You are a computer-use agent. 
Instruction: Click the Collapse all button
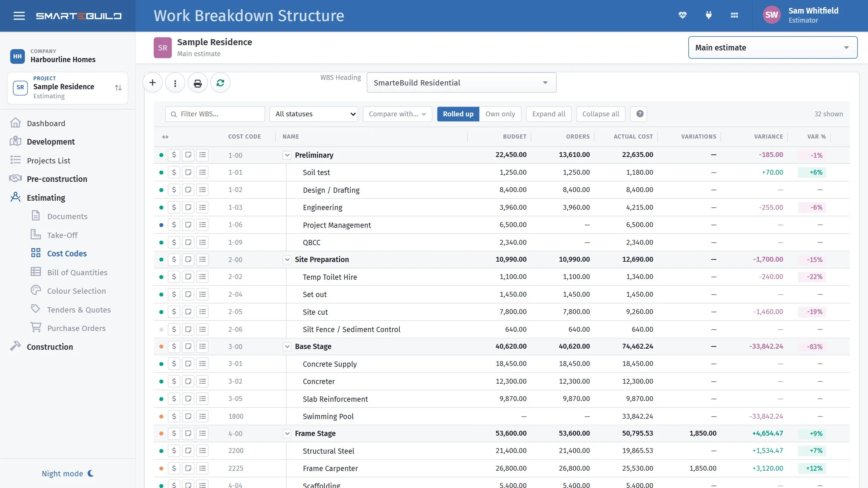point(601,114)
